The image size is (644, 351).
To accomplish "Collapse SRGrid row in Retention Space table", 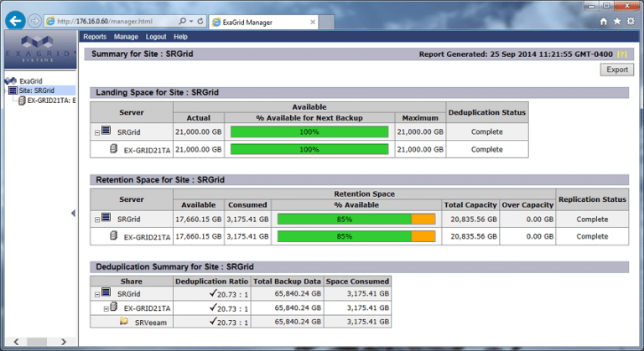I will click(x=97, y=219).
